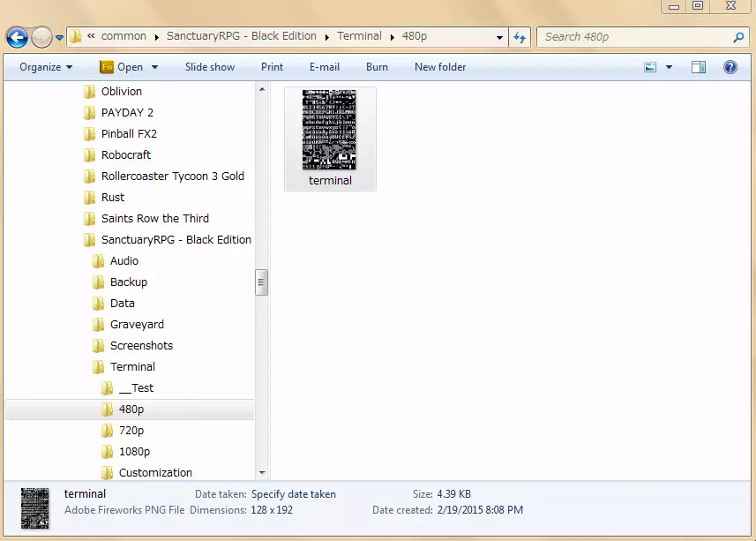Select the terminal PNG thumbnail
The image size is (756, 541).
[x=329, y=130]
